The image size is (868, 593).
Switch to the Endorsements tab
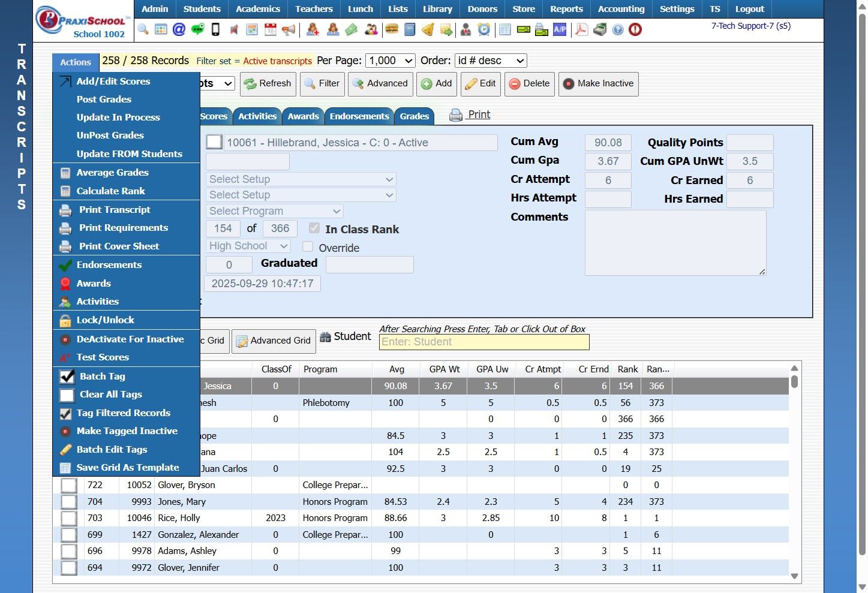(x=359, y=116)
